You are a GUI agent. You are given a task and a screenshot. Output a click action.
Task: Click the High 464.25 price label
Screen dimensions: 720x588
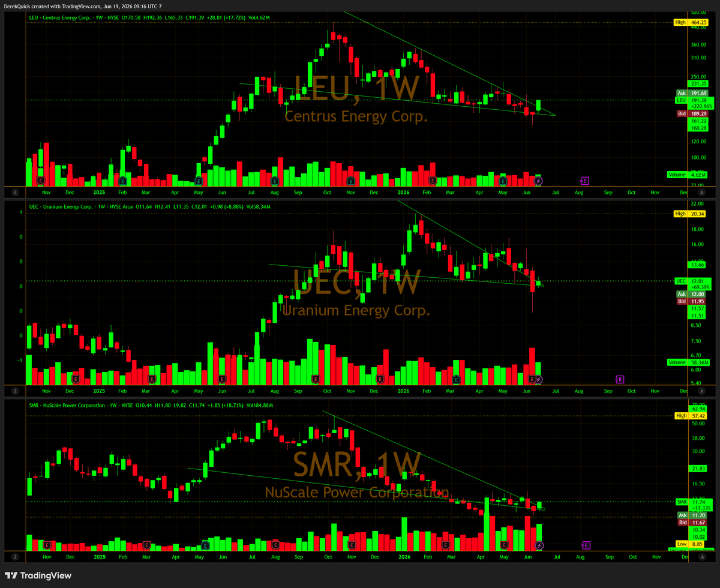point(690,22)
